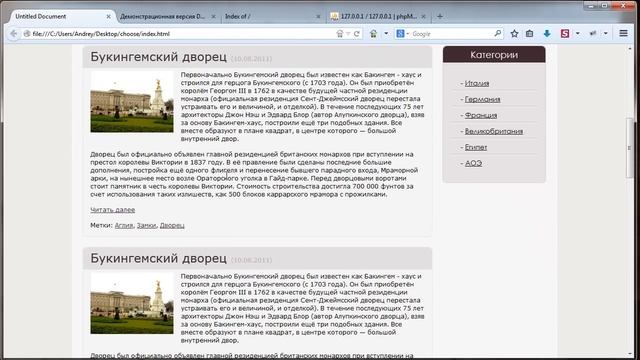The image size is (640, 360).
Task: Open downloads with blue arrow icon
Action: [x=547, y=34]
